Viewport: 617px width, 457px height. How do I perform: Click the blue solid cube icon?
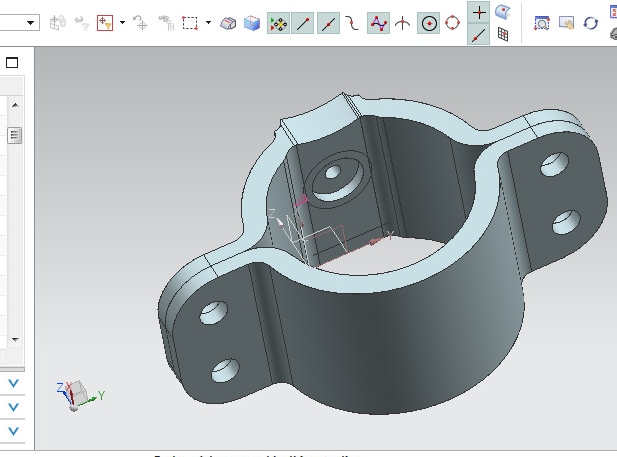tap(252, 22)
